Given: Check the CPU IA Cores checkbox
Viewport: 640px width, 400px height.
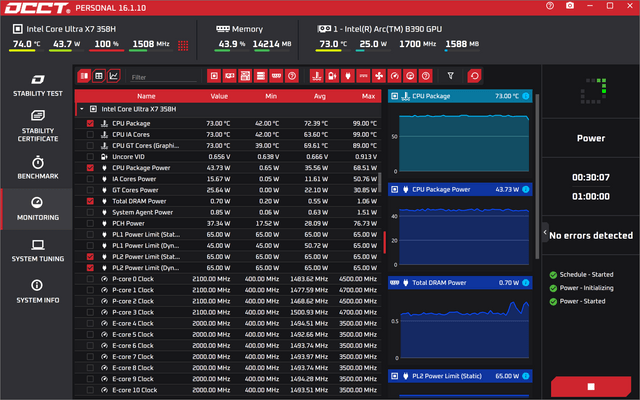Looking at the screenshot, I should pyautogui.click(x=90, y=134).
